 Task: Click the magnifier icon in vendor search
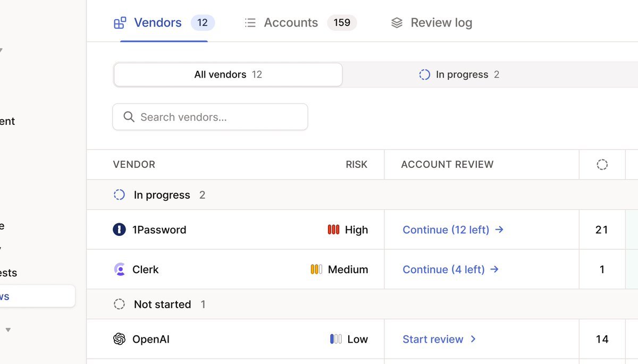pyautogui.click(x=129, y=117)
